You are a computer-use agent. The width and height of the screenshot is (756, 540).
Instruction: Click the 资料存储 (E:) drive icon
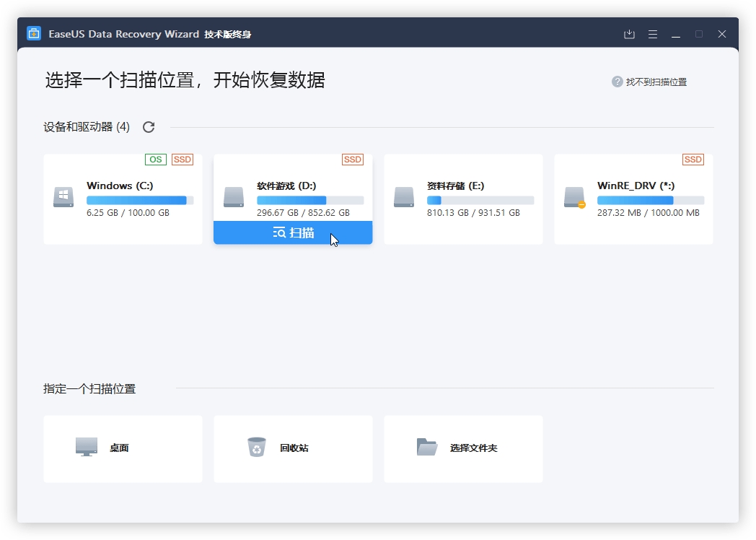click(x=404, y=196)
